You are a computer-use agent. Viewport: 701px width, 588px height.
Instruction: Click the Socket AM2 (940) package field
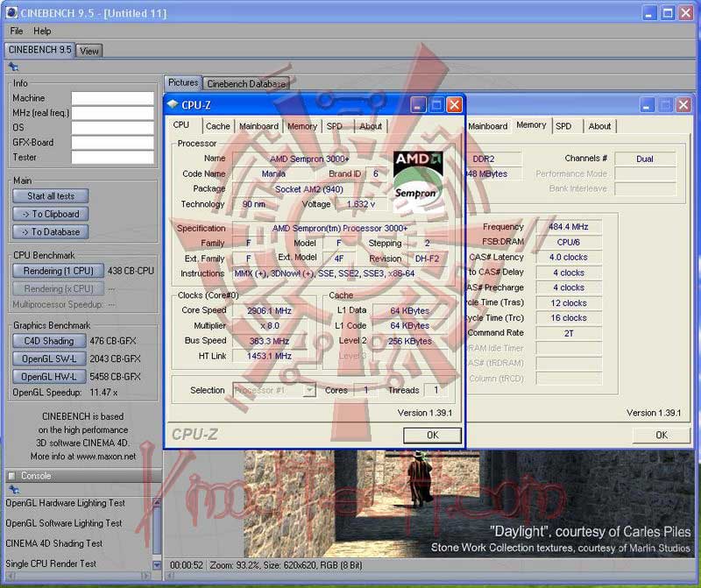(x=309, y=189)
